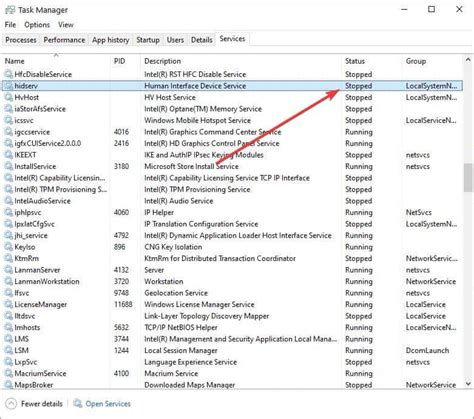Screen dimensions: 474x419
Task: Click the scrollbar down arrow
Action: point(468,384)
